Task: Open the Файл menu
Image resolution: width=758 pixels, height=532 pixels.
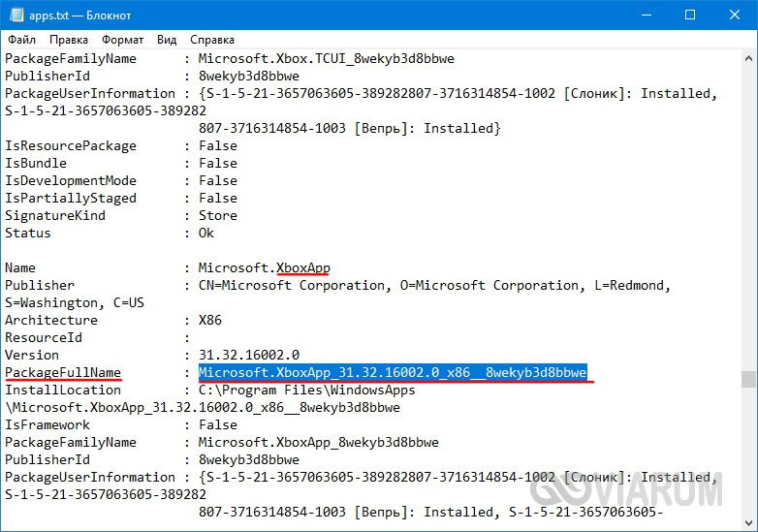Action: [x=21, y=40]
